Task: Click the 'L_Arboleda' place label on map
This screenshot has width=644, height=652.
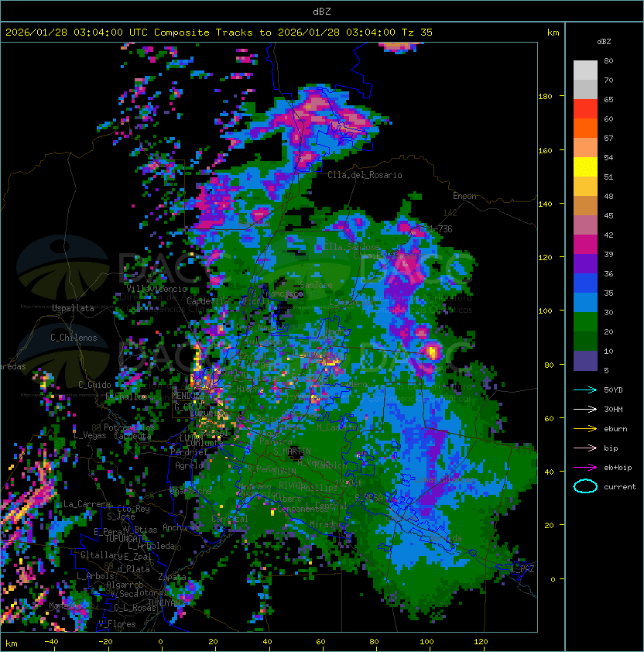Action: (x=151, y=546)
